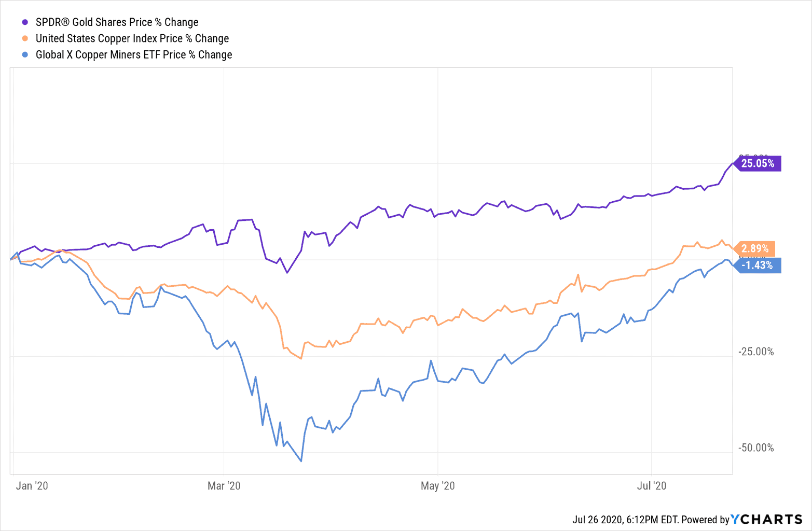Click the blue Global X Copper Miners legend dot
The image size is (812, 531).
25,54
